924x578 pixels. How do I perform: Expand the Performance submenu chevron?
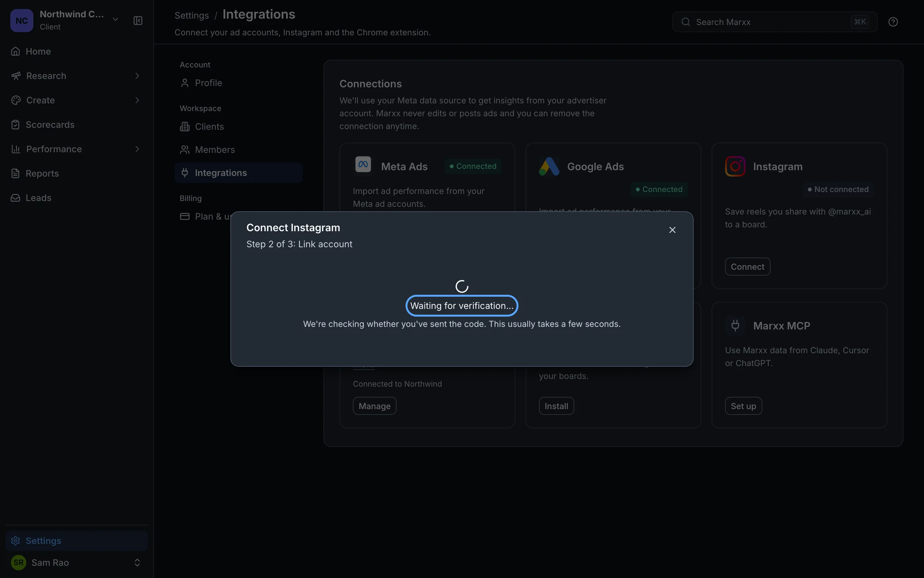click(137, 149)
